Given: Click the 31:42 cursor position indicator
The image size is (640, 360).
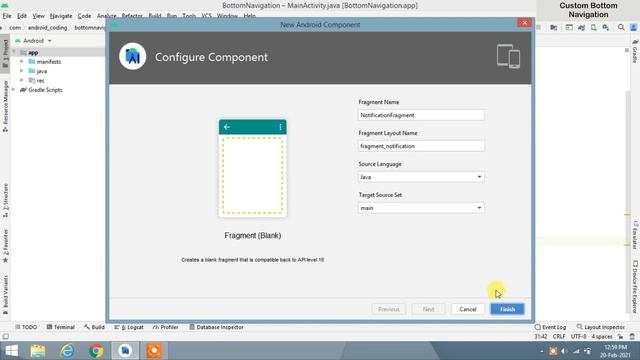Looking at the screenshot, I should coord(541,337).
